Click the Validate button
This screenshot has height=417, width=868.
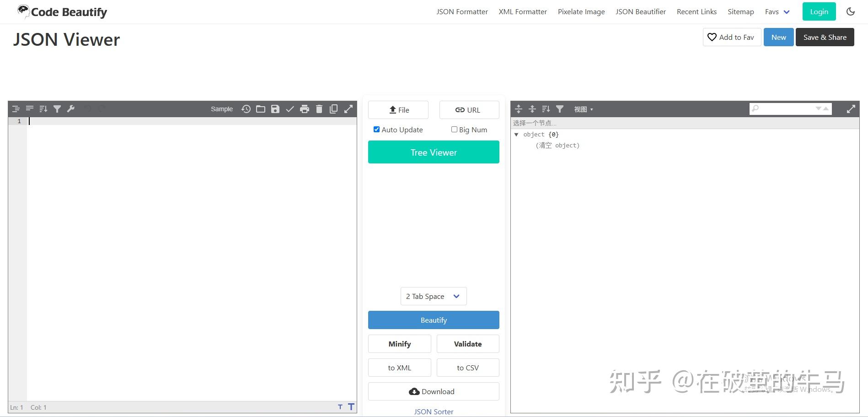point(468,344)
